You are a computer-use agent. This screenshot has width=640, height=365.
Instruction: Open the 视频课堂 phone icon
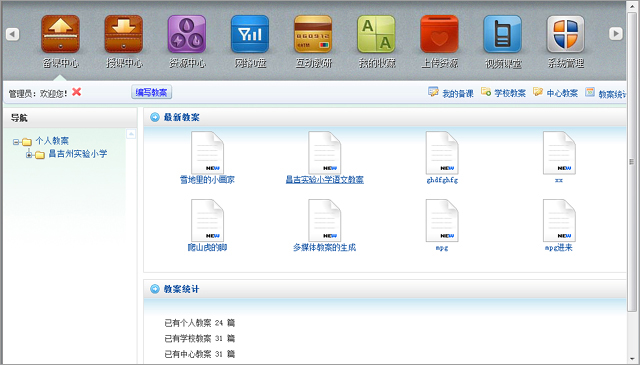coord(502,34)
